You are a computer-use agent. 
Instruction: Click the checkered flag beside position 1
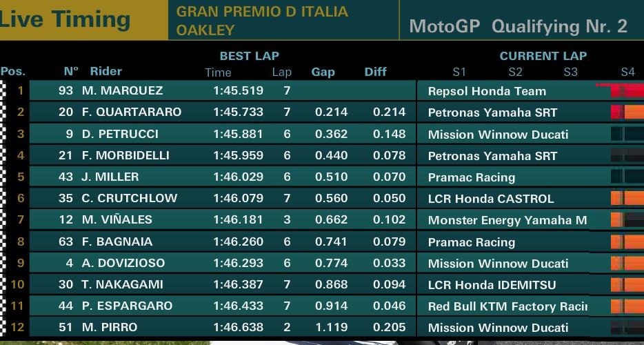(3, 90)
